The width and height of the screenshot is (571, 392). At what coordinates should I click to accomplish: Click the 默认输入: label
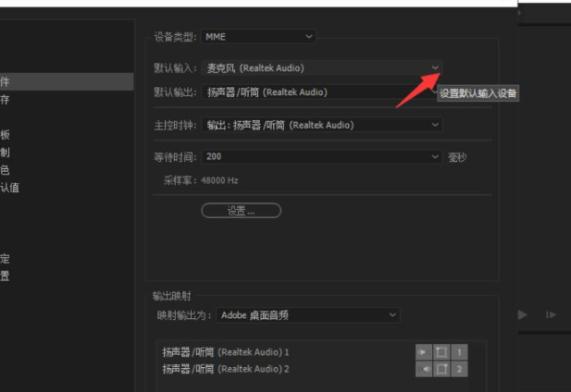click(x=175, y=68)
